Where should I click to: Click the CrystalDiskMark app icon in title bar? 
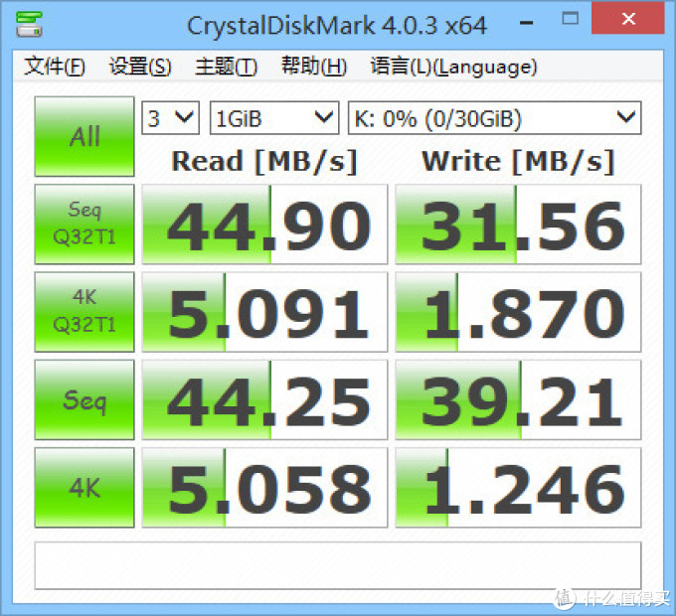[29, 24]
